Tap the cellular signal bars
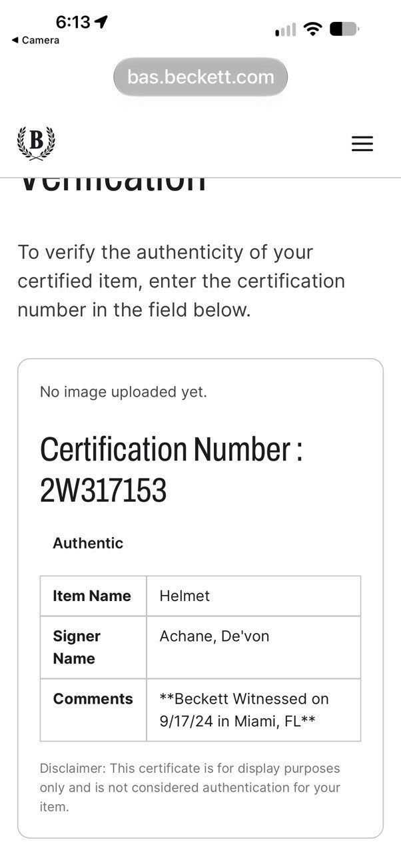 [285, 30]
